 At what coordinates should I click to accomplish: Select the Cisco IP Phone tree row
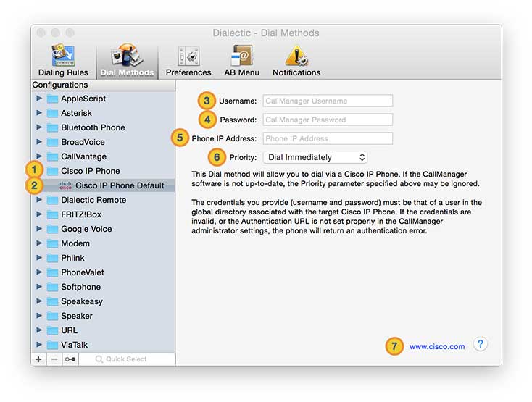coord(104,171)
